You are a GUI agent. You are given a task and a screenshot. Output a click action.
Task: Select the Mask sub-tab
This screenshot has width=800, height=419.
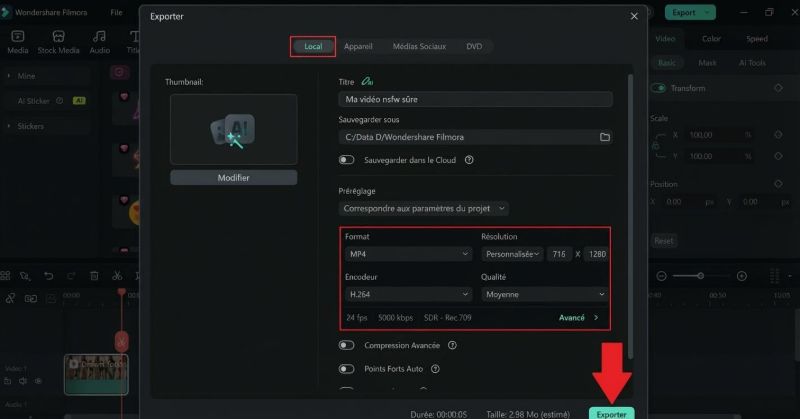click(707, 63)
